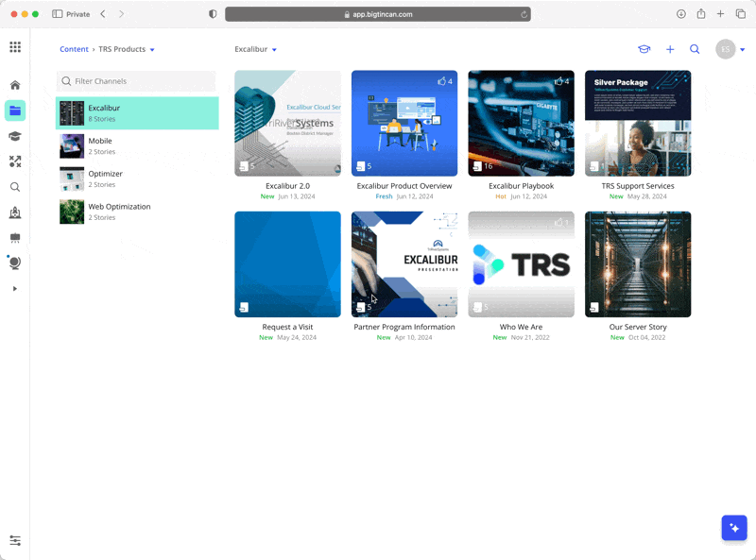Click the Safari back navigation arrow
The width and height of the screenshot is (756, 560).
point(103,14)
